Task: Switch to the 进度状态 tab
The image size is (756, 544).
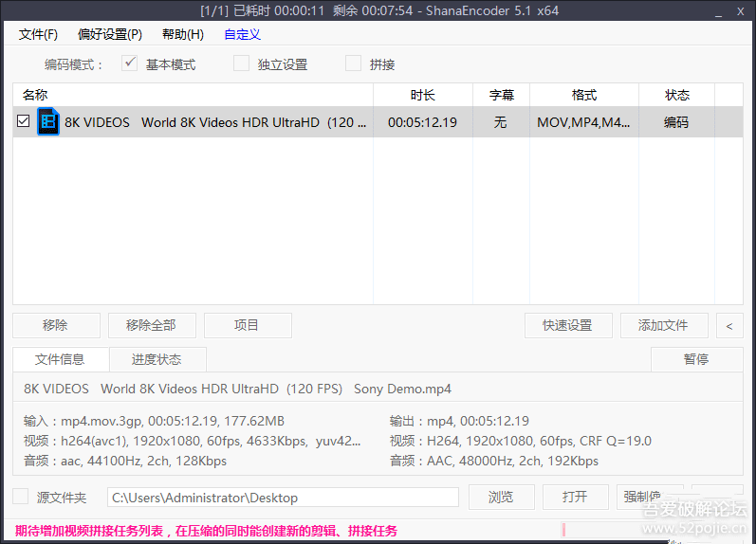Action: (157, 359)
